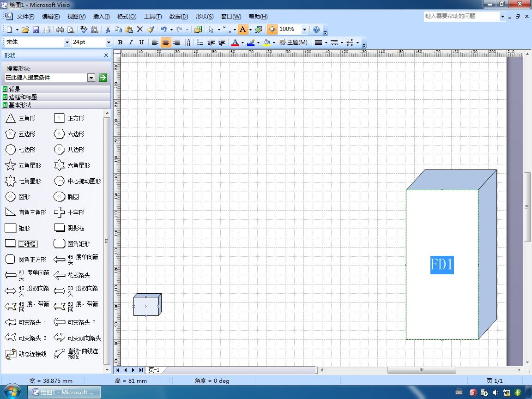Image resolution: width=532 pixels, height=399 pixels.
Task: Open the 文件(F) menu
Action: pyautogui.click(x=25, y=17)
